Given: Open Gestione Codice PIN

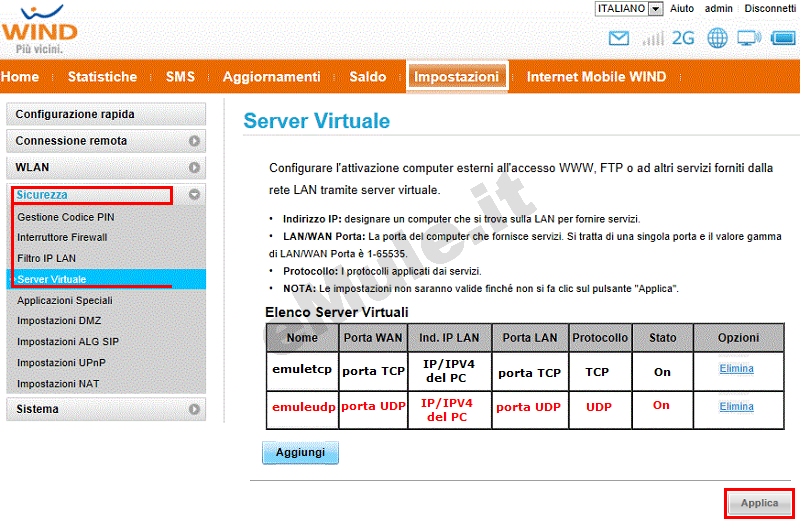Looking at the screenshot, I should 66,217.
